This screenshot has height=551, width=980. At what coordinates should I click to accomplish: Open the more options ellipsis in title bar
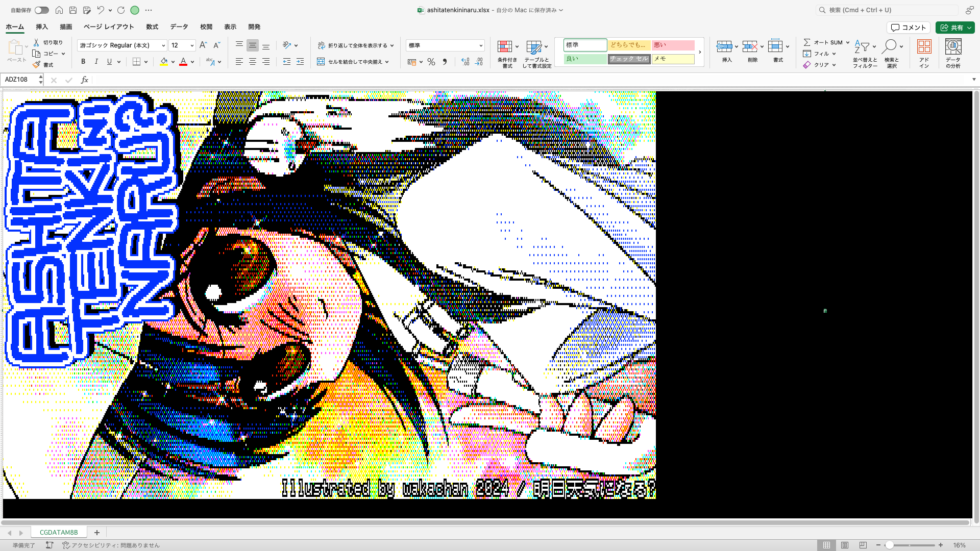point(149,10)
